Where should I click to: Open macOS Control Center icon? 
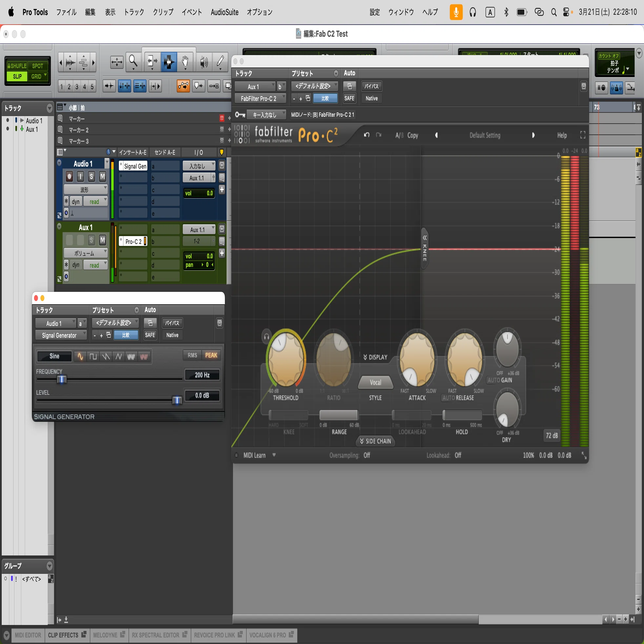[x=566, y=12]
